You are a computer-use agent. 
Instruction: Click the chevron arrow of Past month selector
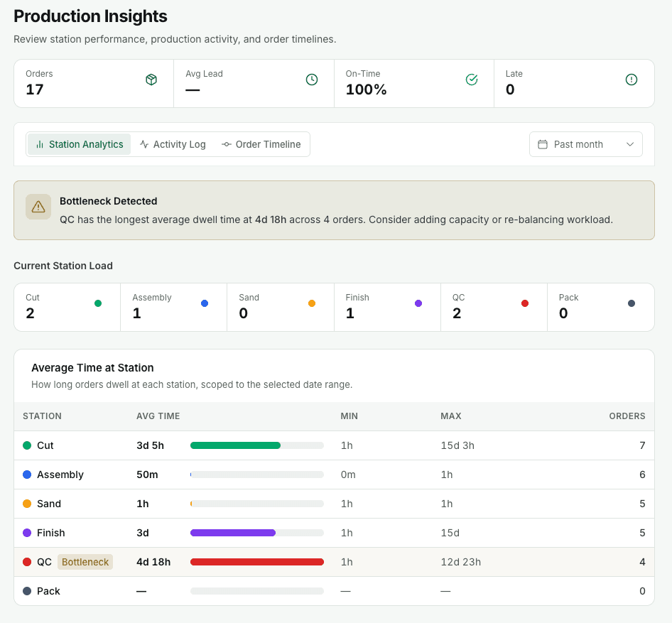(x=629, y=144)
